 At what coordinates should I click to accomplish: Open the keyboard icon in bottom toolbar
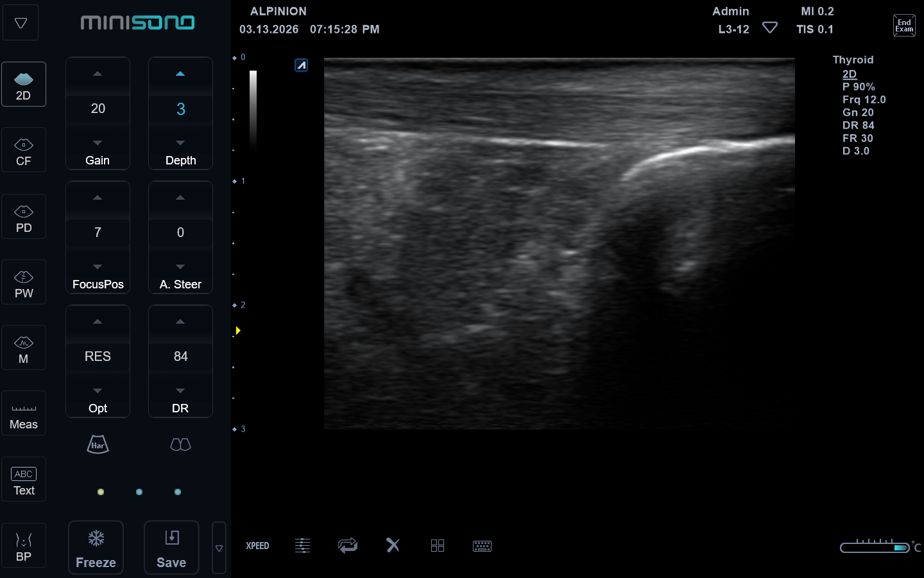[482, 546]
